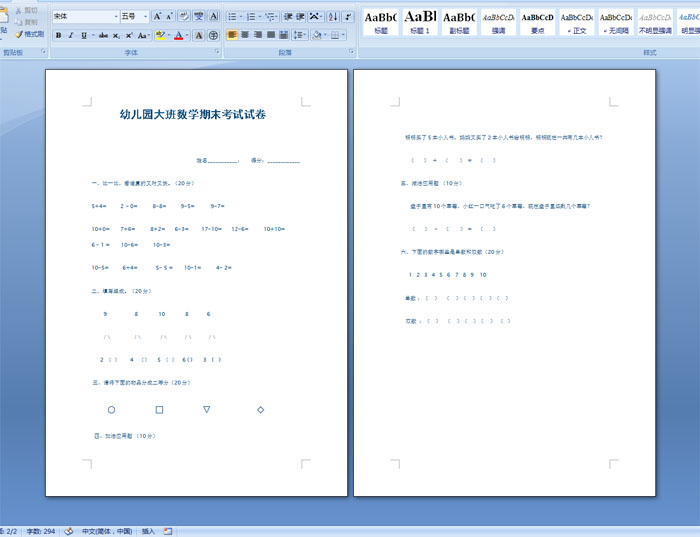The image size is (700, 537).
Task: Open the Font dialog launcher
Action: coord(217,52)
